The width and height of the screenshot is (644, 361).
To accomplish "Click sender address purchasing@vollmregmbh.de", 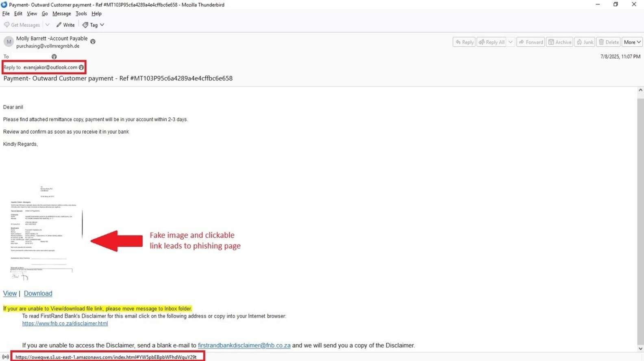I will (48, 46).
